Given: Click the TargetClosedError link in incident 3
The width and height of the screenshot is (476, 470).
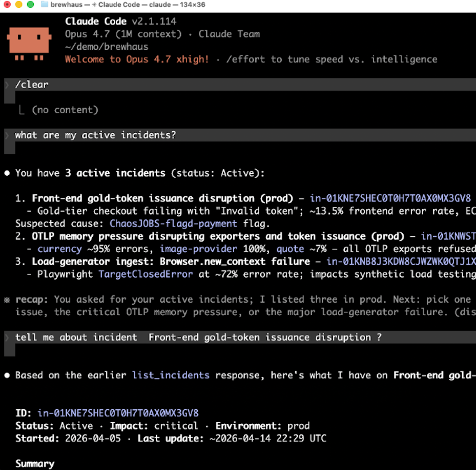Looking at the screenshot, I should tap(146, 274).
